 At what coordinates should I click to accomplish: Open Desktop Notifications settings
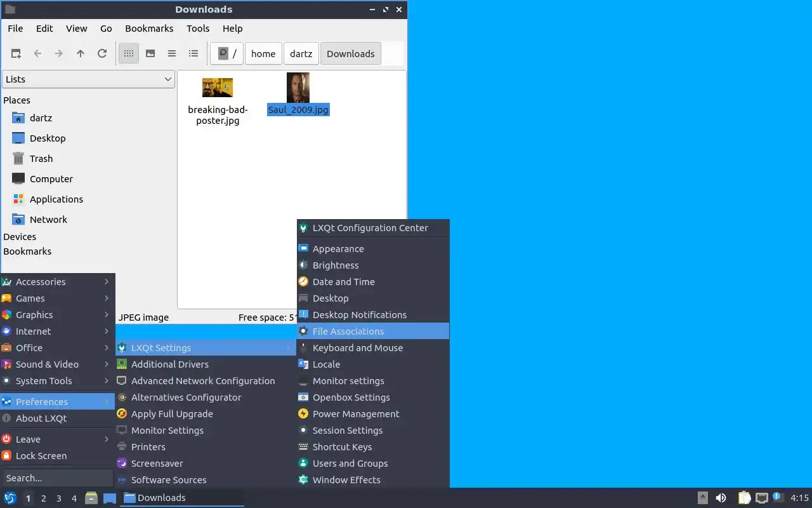pyautogui.click(x=373, y=315)
